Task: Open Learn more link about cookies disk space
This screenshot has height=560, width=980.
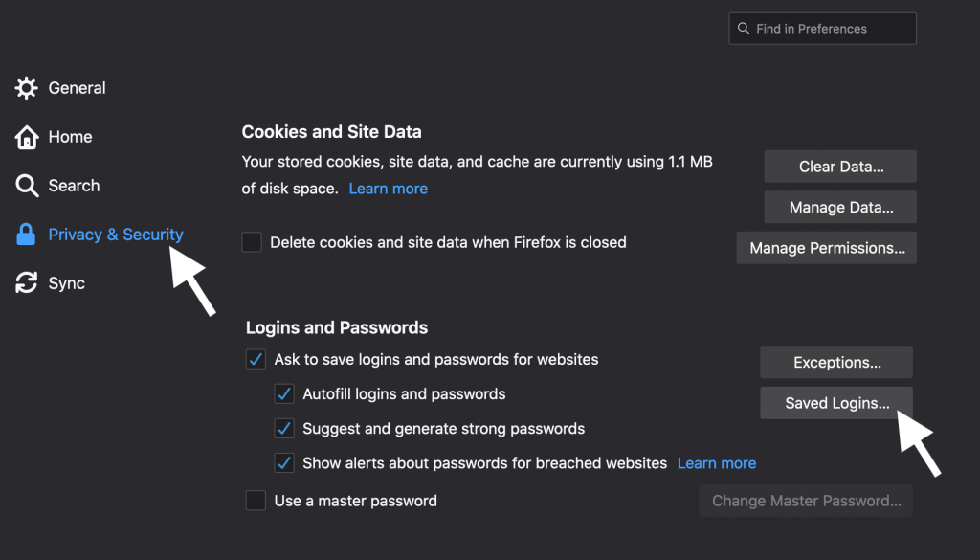Action: tap(389, 189)
